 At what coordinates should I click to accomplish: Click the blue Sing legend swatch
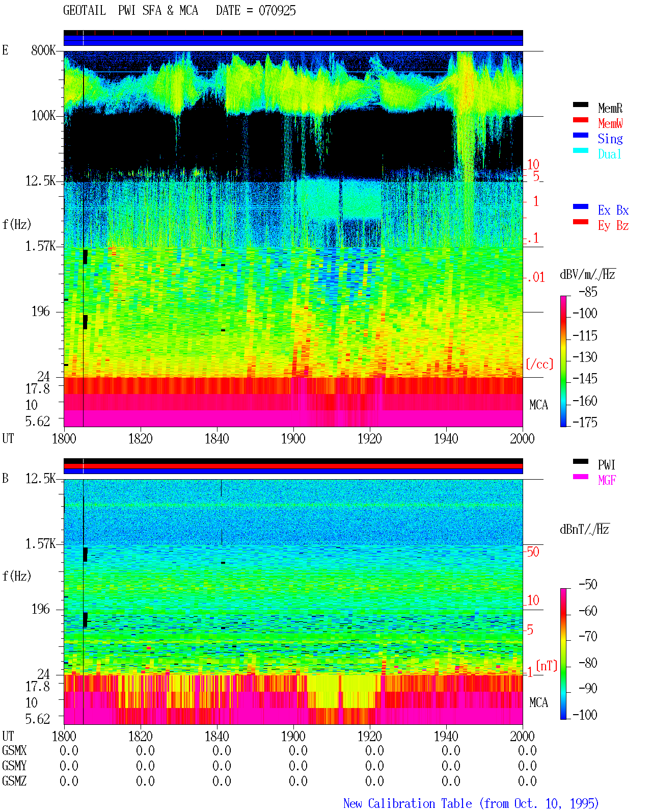tap(581, 135)
